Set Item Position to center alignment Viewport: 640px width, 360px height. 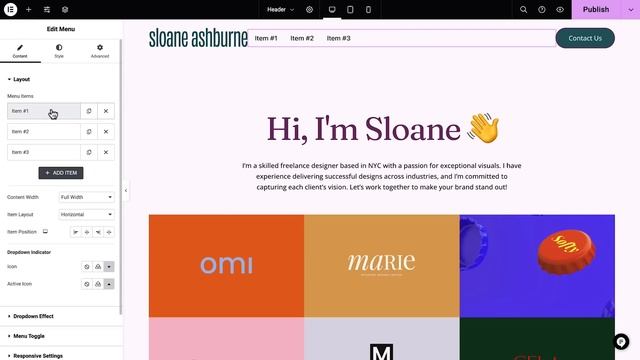87,232
